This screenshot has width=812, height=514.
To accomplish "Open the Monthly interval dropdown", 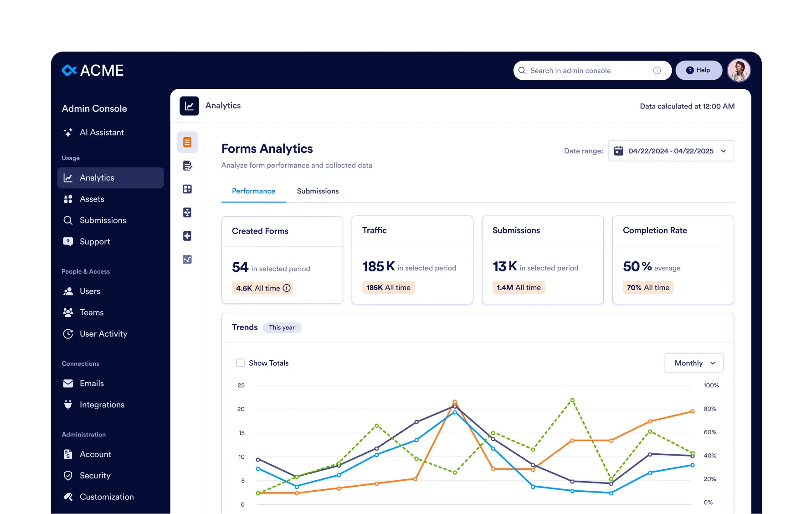I will 693,363.
